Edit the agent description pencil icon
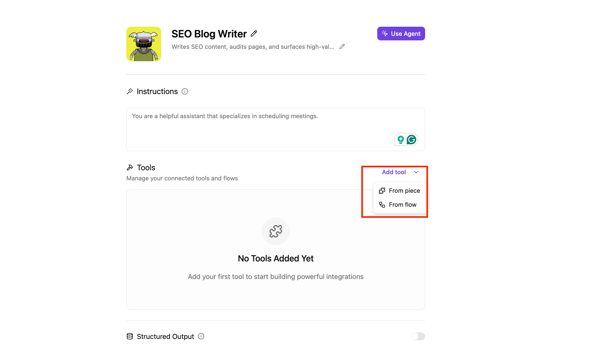595x364 pixels. 342,47
